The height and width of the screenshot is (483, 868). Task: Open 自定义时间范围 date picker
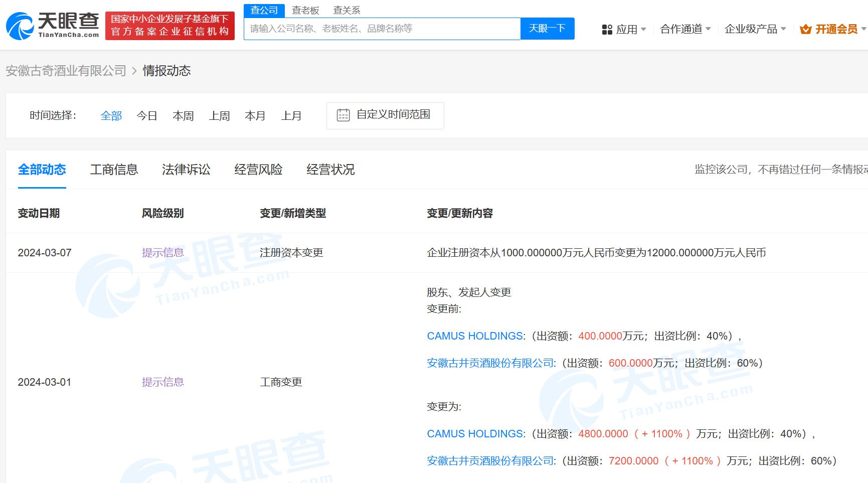pyautogui.click(x=385, y=116)
